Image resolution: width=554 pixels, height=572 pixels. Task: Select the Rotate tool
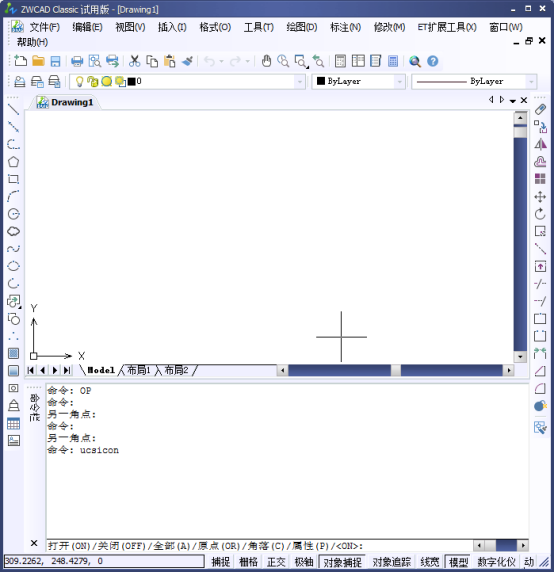[x=540, y=214]
